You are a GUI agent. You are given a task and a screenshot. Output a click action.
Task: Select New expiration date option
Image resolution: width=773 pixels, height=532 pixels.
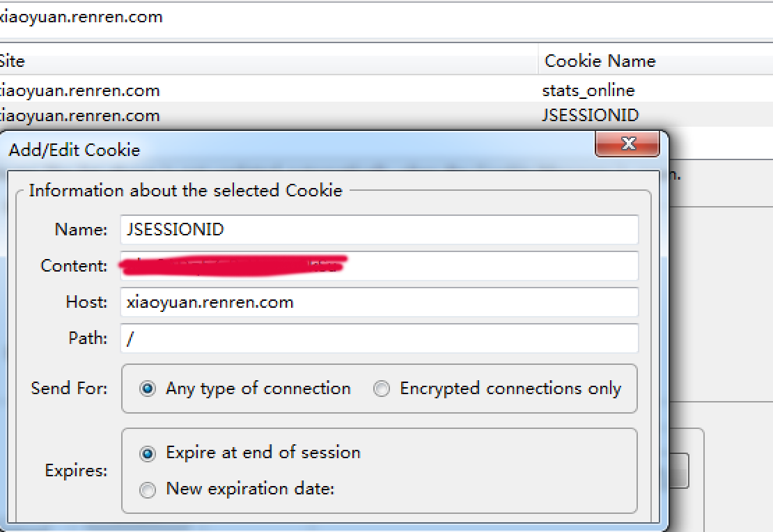[148, 490]
